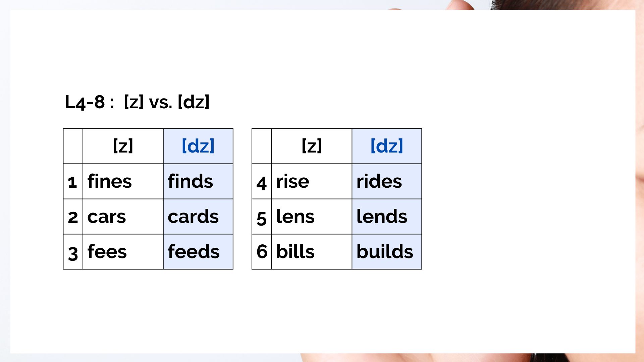Viewport: 644px width, 362px height.
Task: Click the slide title L4-8 [z] vs. [dz]
Action: [137, 102]
